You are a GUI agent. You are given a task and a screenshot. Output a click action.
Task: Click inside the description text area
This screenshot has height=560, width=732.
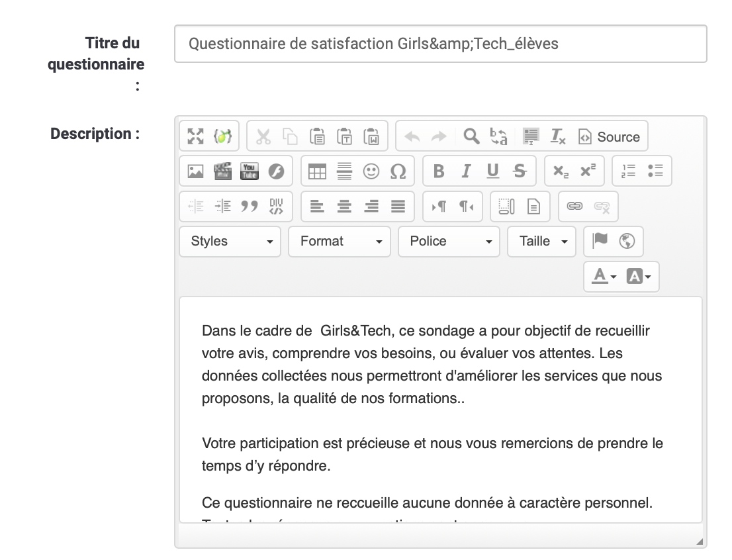[441, 410]
